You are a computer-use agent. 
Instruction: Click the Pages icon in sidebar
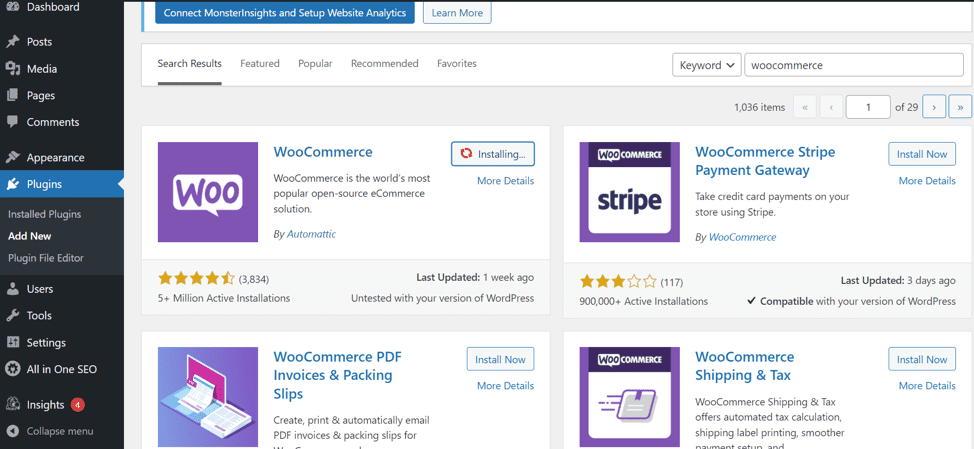12,95
